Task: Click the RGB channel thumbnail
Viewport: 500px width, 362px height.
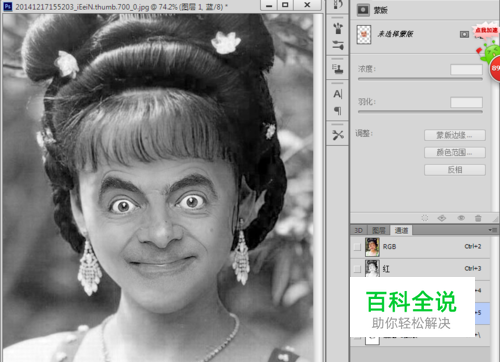Action: pyautogui.click(x=372, y=247)
